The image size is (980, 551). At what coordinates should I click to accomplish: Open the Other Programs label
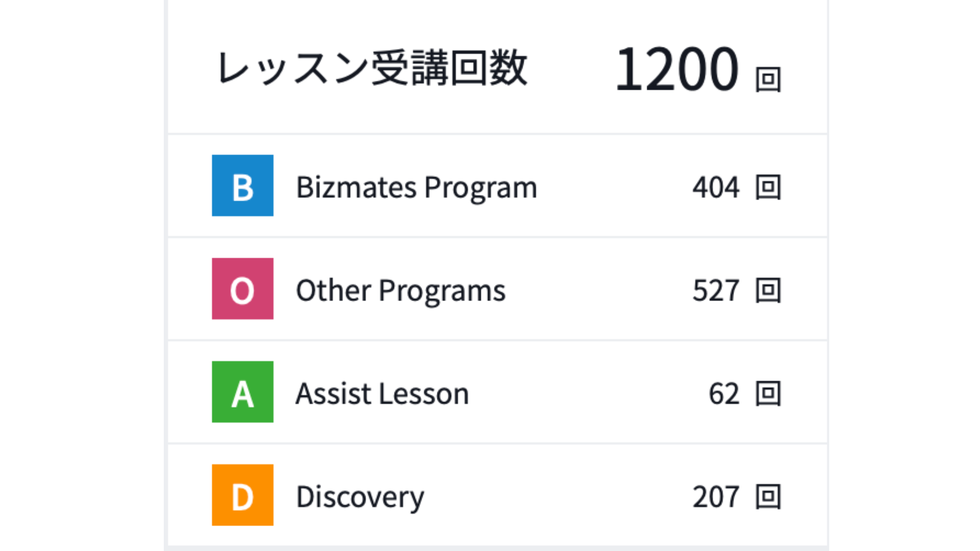401,291
